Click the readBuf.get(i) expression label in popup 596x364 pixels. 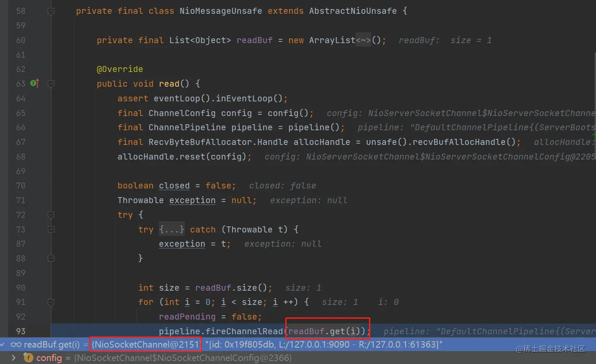click(52, 344)
